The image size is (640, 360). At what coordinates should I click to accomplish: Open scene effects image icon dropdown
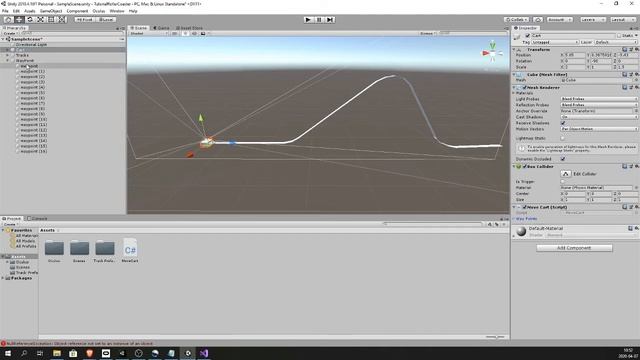pos(204,33)
